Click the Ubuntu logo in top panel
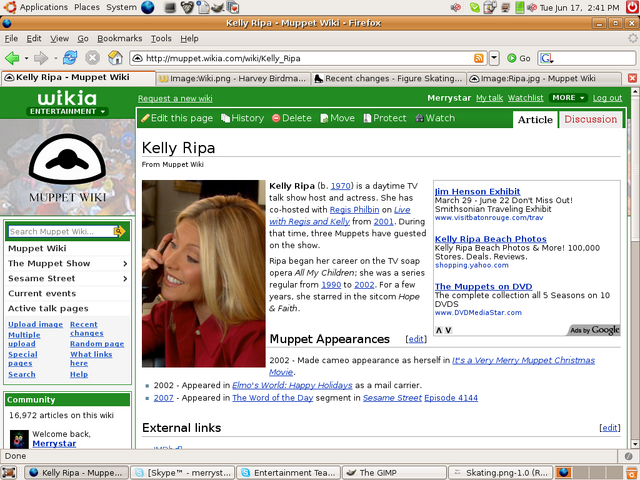Viewport: 640px width, 480px height. click(x=10, y=7)
